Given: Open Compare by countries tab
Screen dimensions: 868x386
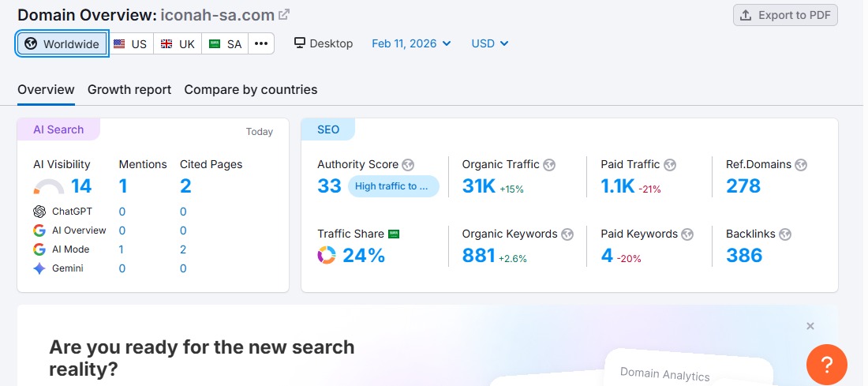Looking at the screenshot, I should 251,90.
